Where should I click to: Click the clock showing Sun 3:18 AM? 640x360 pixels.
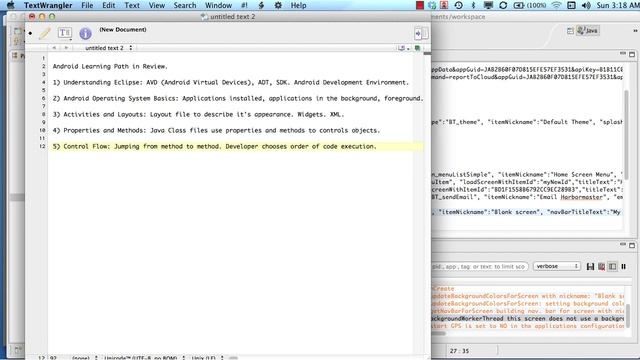617,5
